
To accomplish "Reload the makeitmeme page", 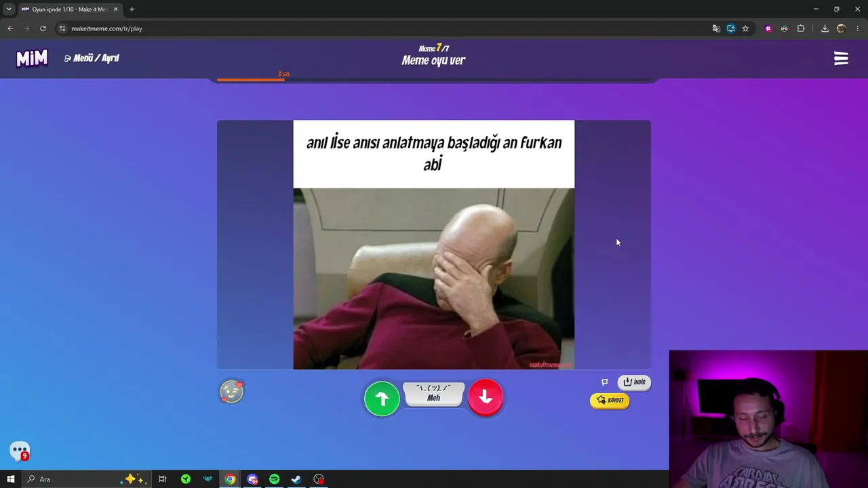I will pos(43,28).
